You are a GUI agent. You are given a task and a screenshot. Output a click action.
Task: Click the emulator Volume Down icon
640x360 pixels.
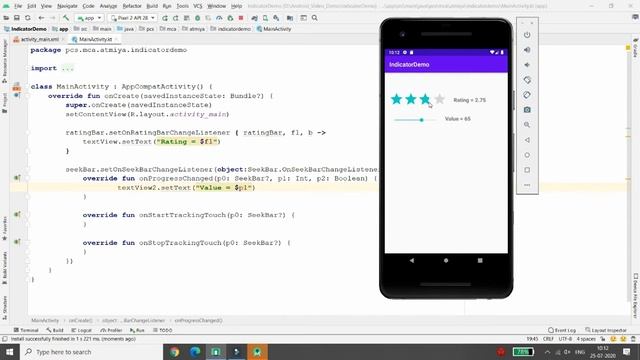(x=527, y=65)
